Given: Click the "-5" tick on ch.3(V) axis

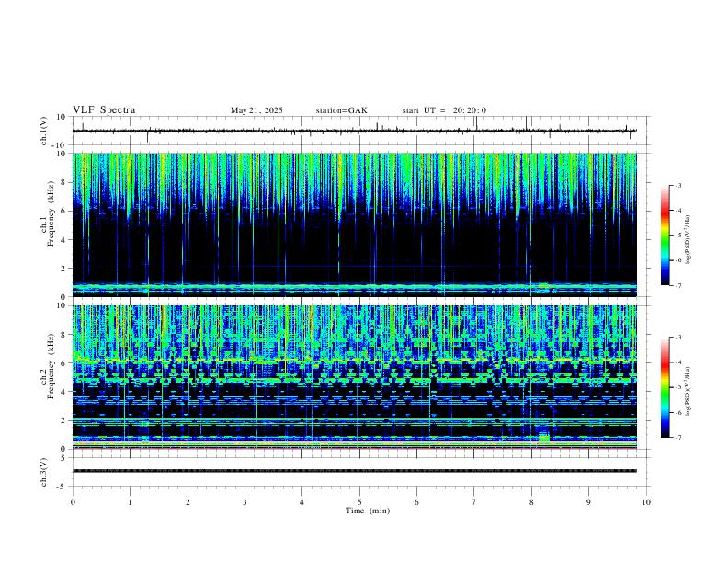Looking at the screenshot, I should (x=63, y=487).
